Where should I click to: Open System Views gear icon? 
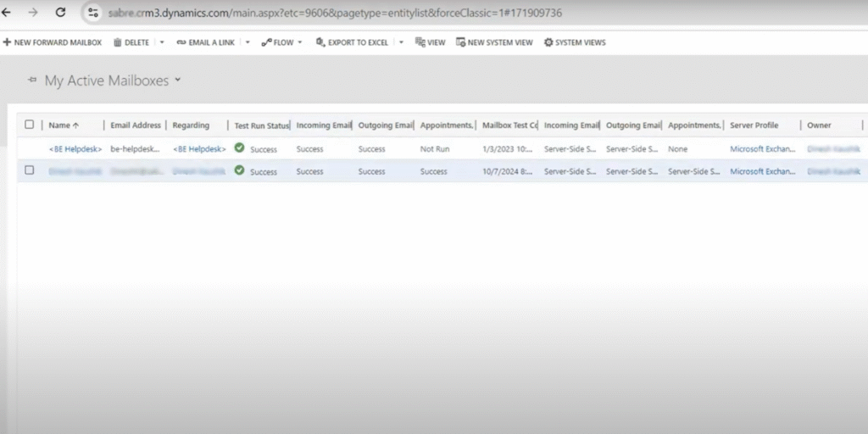[548, 42]
